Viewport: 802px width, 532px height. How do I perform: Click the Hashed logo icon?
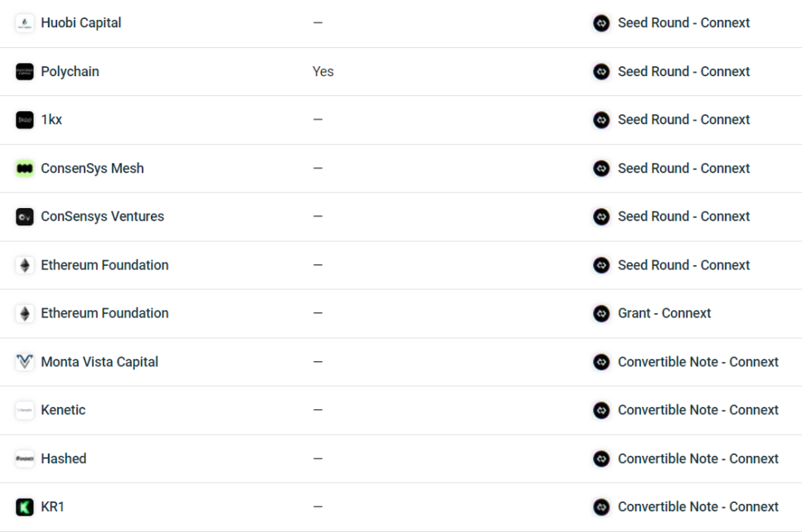[x=25, y=458]
